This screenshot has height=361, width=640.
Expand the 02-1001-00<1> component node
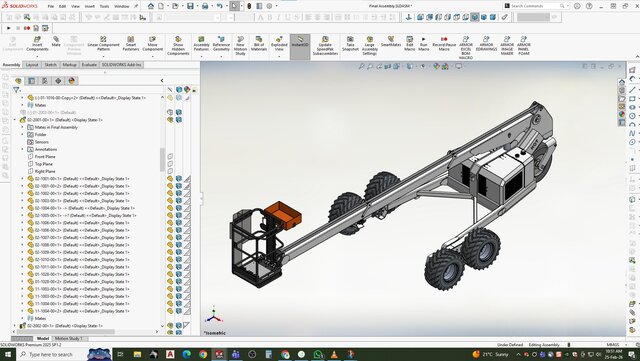pos(22,179)
